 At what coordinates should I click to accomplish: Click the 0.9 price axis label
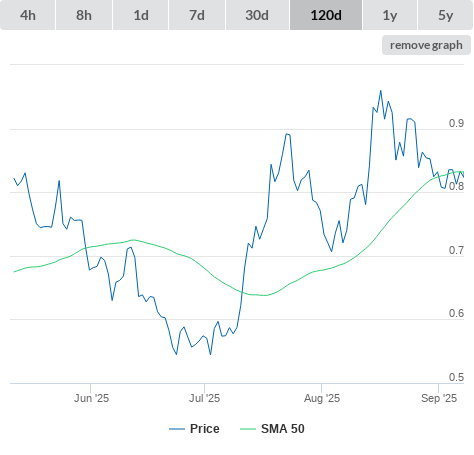point(456,123)
